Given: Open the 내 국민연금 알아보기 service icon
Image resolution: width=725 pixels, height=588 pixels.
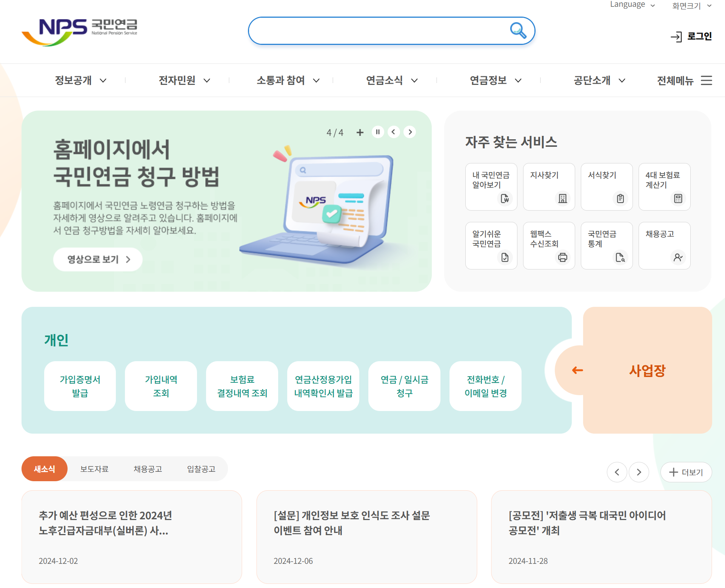Looking at the screenshot, I should coord(505,199).
